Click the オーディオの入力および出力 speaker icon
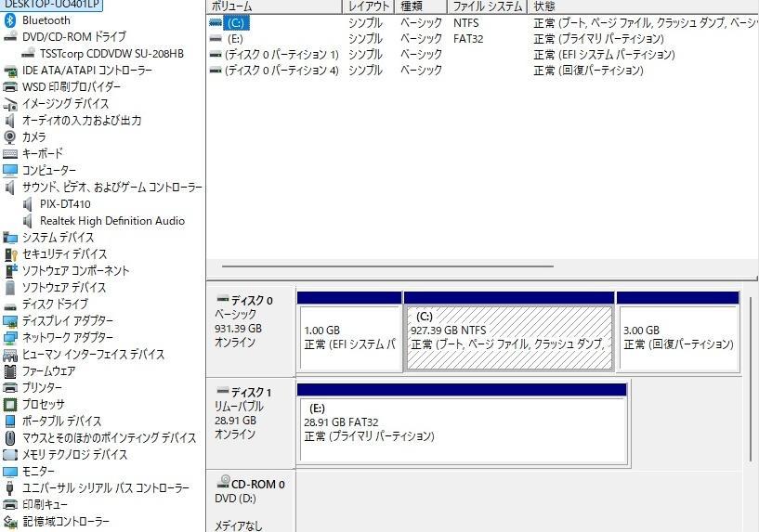Viewport: 759px width, 532px height. 9,121
